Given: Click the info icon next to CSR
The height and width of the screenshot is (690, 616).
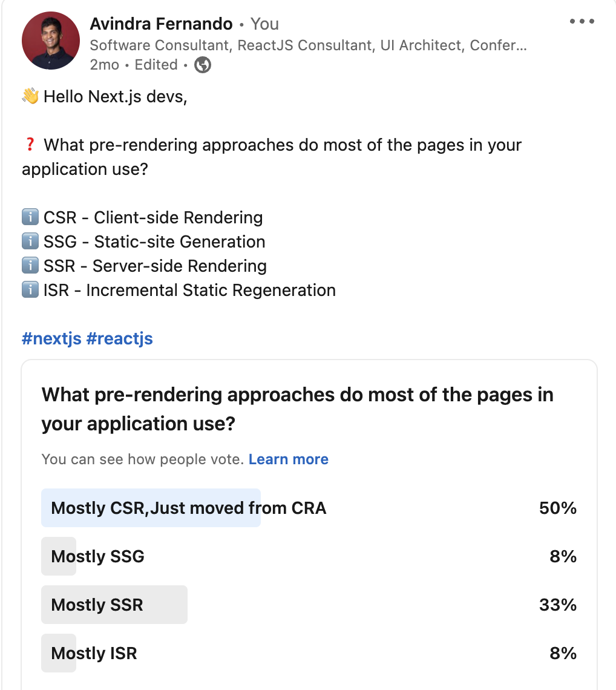Looking at the screenshot, I should [x=30, y=217].
